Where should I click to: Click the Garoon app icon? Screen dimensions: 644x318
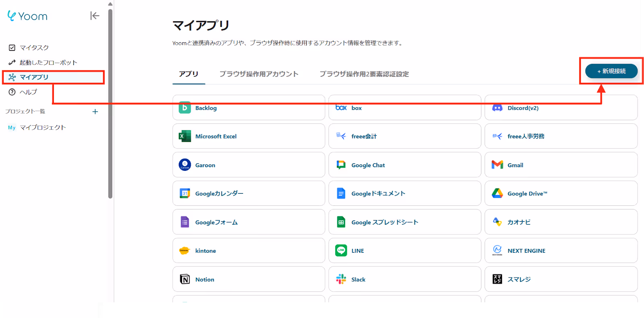185,165
